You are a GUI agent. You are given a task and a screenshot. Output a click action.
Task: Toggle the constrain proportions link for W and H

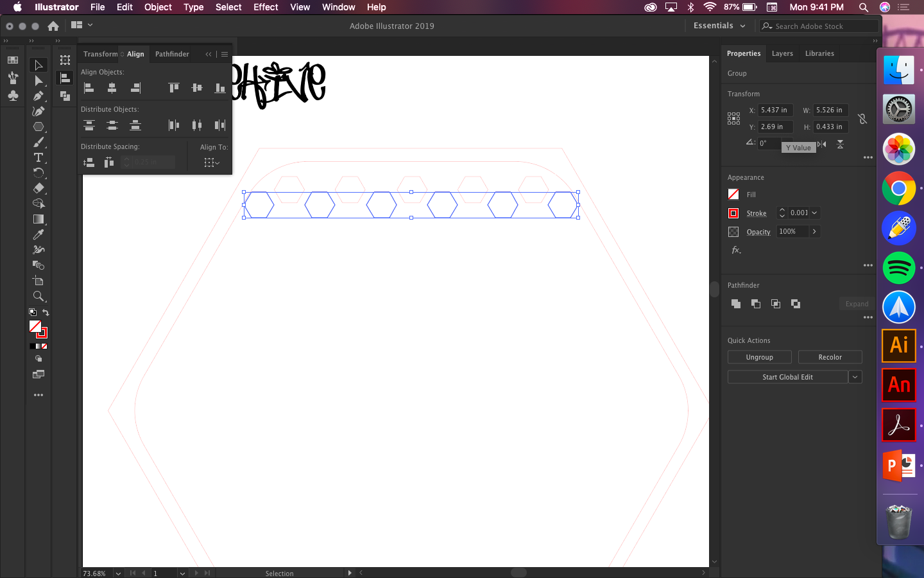click(863, 118)
